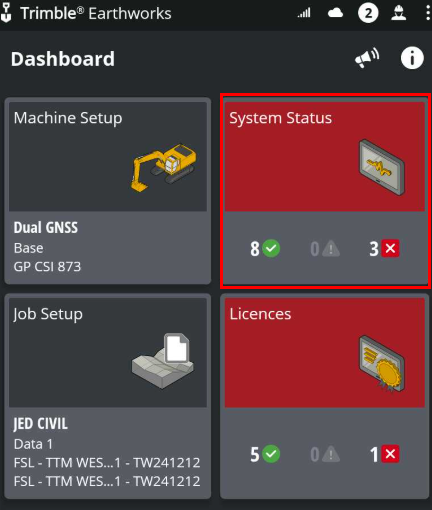View the 8 passed system status items

point(265,248)
